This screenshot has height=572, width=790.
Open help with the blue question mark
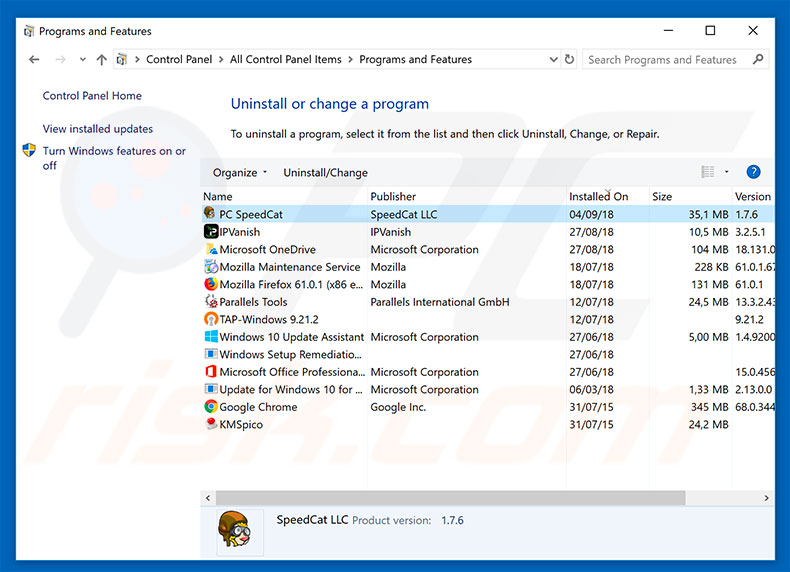point(753,172)
